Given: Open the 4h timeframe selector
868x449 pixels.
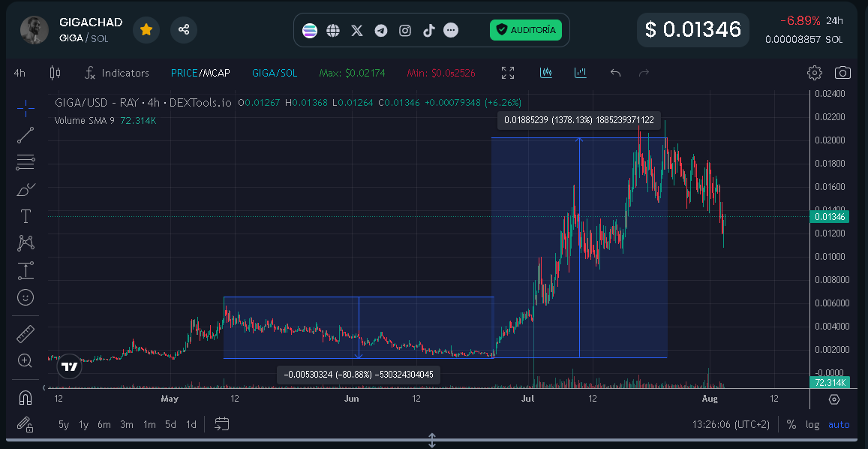Looking at the screenshot, I should pos(18,73).
